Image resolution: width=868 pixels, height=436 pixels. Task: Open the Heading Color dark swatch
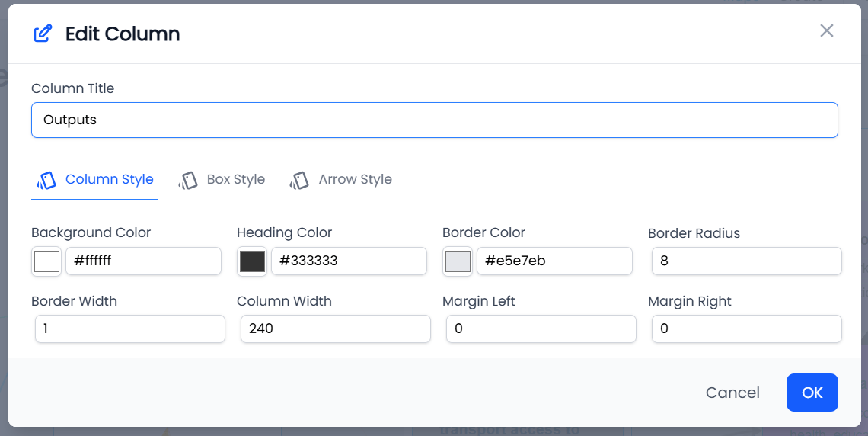[x=252, y=261]
